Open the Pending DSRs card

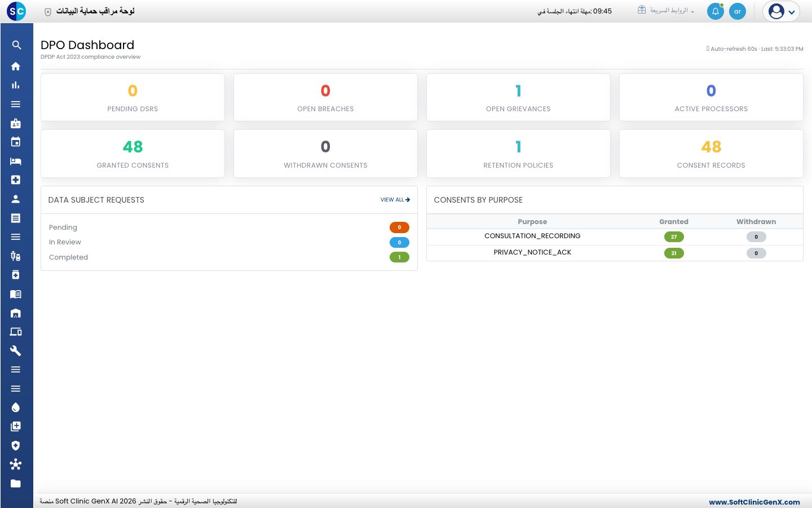click(133, 97)
